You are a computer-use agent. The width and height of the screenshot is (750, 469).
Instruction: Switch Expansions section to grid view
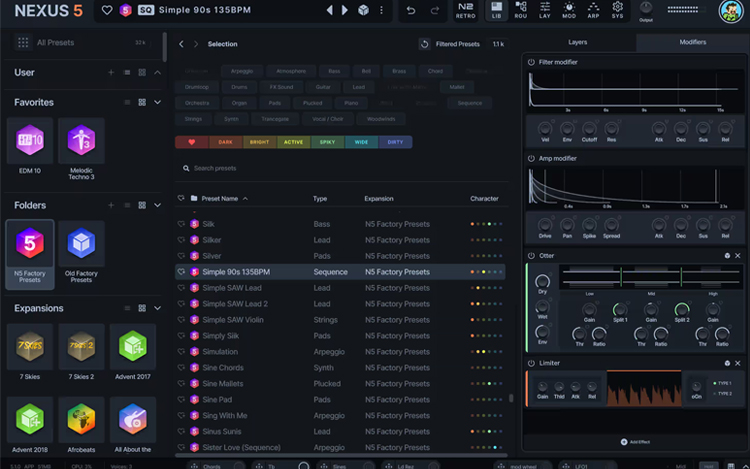(x=142, y=308)
